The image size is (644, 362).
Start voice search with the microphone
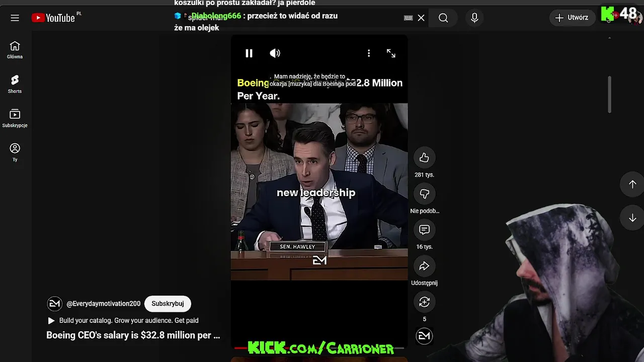tap(474, 18)
